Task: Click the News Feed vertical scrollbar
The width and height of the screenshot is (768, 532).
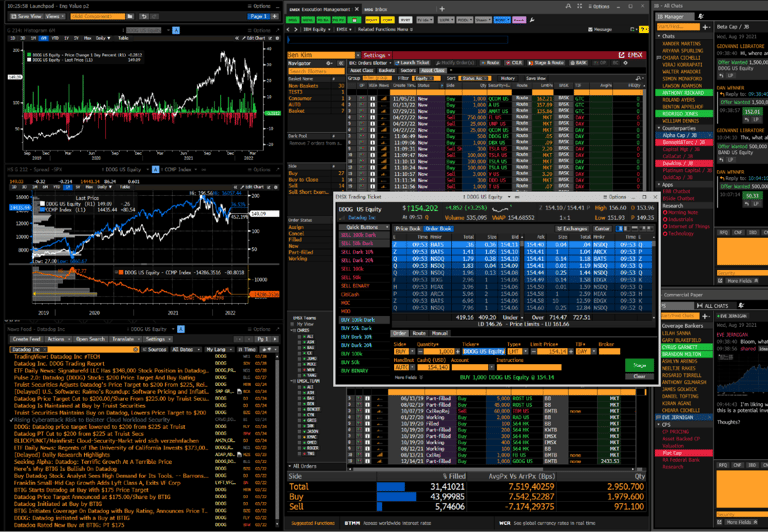Action: click(x=279, y=438)
